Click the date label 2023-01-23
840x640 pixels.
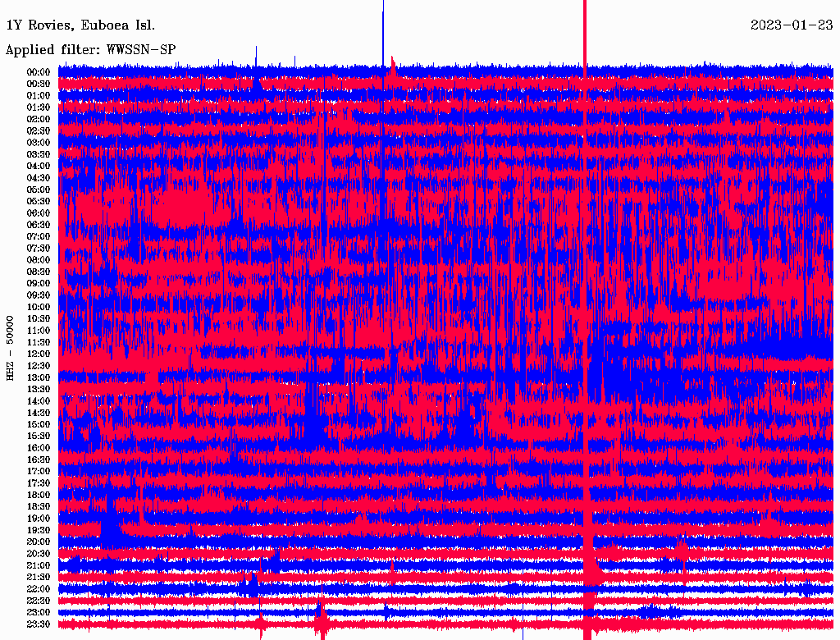click(792, 25)
